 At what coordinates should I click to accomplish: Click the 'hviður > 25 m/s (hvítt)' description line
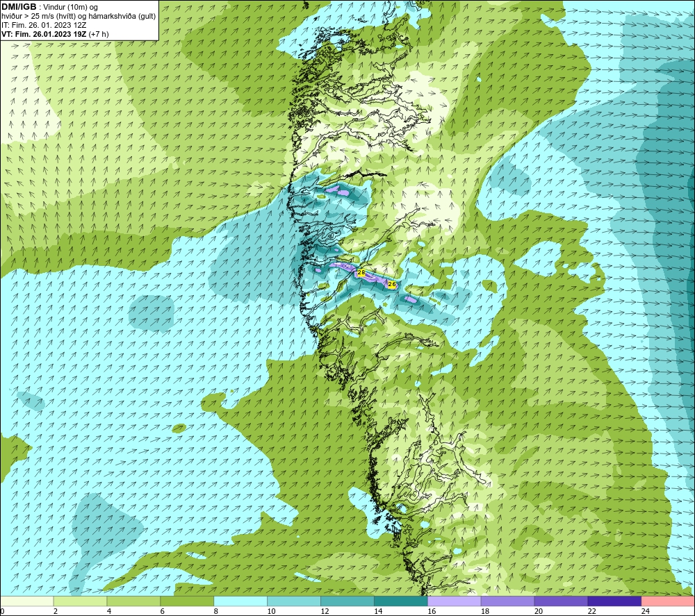coord(79,17)
